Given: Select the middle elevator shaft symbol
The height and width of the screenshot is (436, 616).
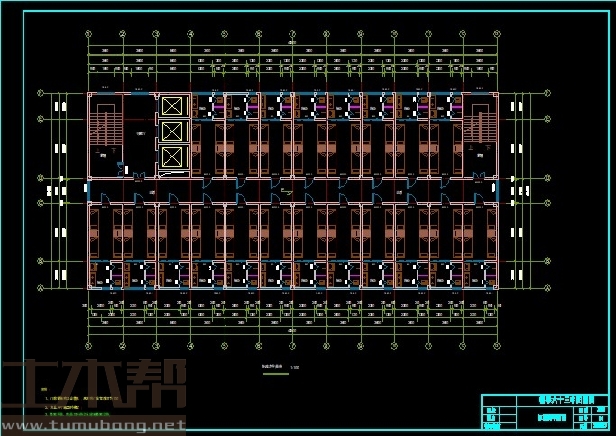Looking at the screenshot, I should (172, 131).
